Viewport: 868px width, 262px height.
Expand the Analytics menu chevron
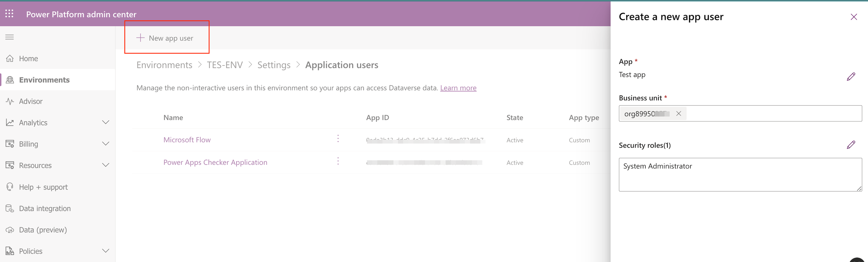(106, 122)
